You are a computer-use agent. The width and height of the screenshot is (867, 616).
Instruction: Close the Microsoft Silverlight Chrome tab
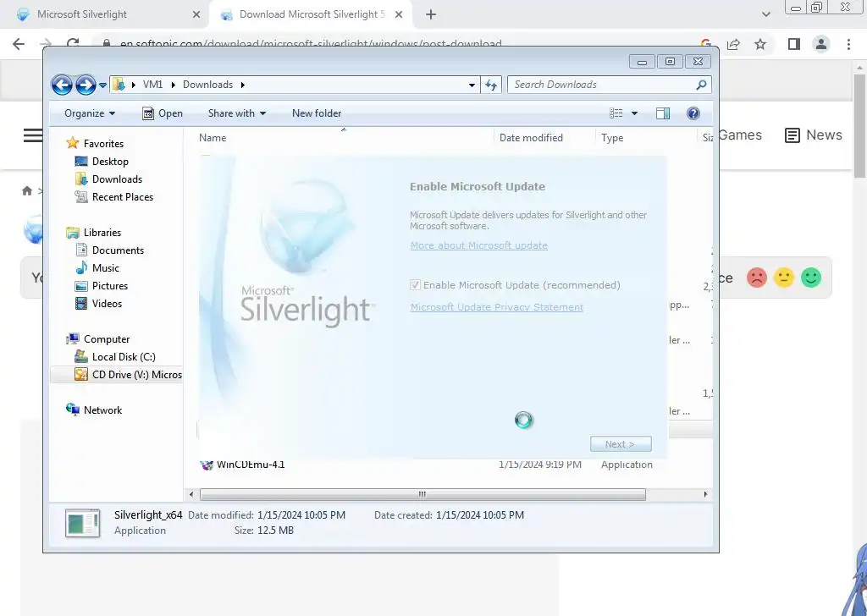pyautogui.click(x=196, y=14)
